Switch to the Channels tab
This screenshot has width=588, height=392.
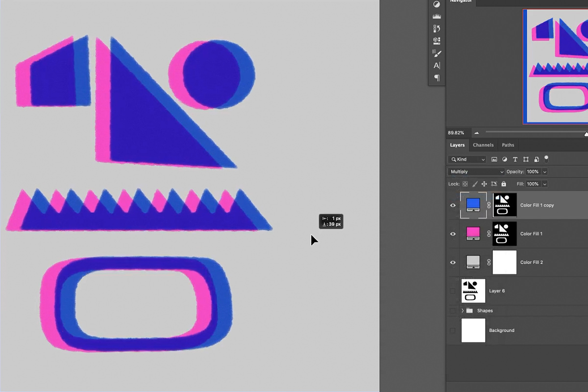(483, 145)
